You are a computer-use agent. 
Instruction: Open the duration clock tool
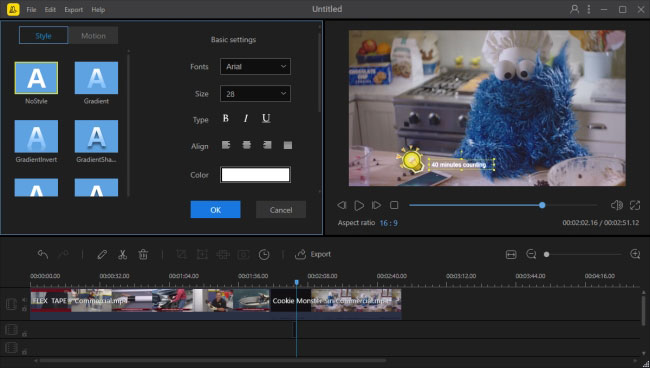264,254
